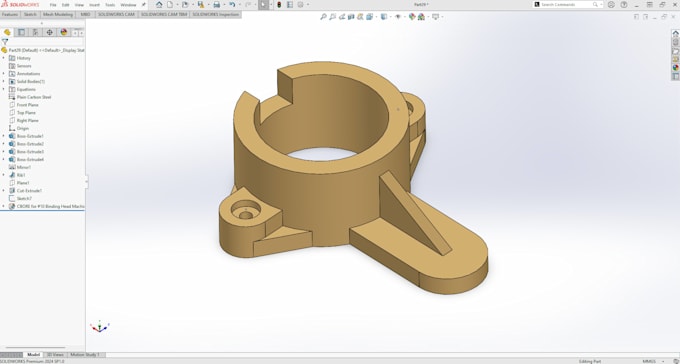Open the PropertyManager panel icon

click(21, 32)
